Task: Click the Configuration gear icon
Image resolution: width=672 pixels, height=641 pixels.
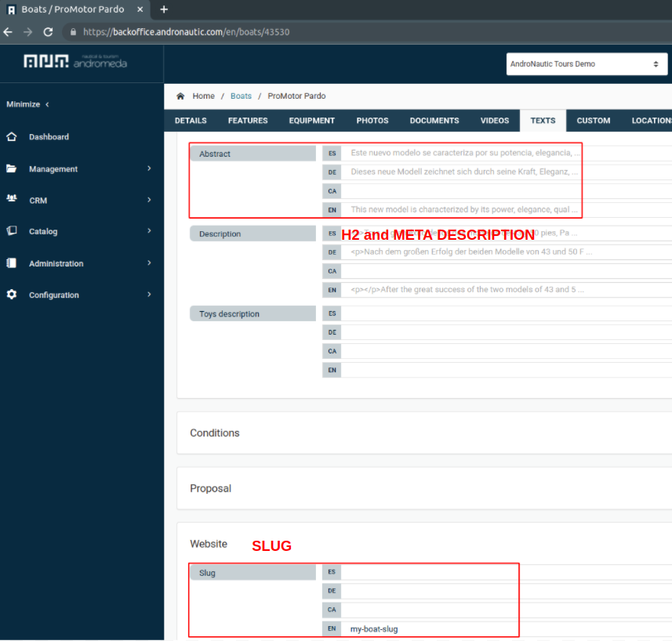Action: [12, 295]
